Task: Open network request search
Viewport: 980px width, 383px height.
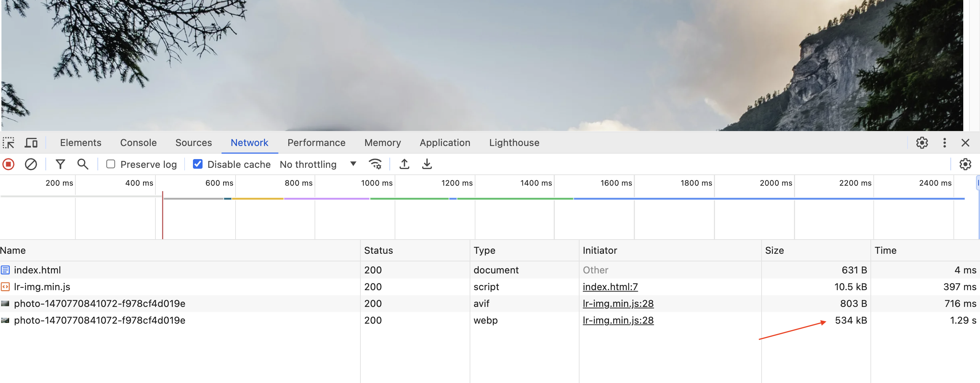Action: 83,164
